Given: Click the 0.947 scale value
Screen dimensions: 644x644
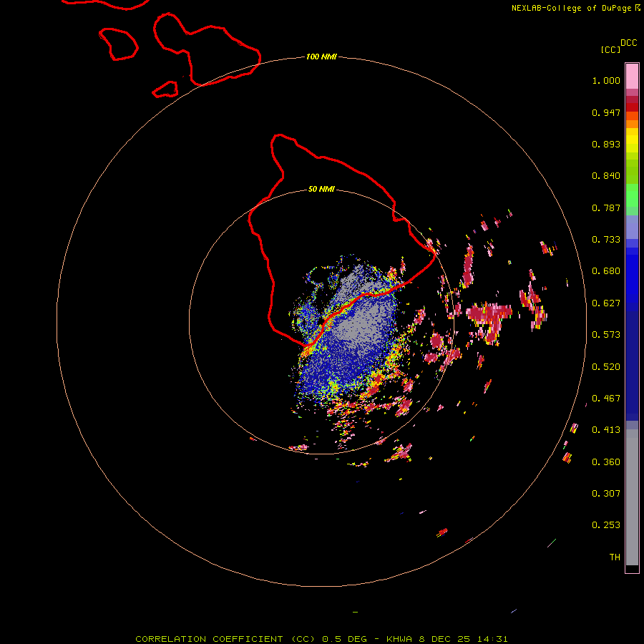Looking at the screenshot, I should [x=606, y=112].
